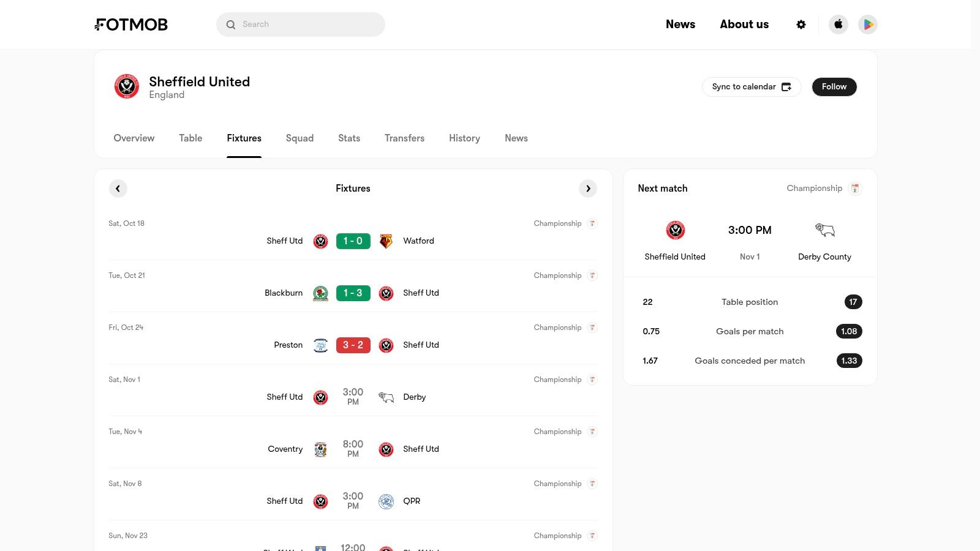Click the About us link
Viewport: 980px width, 551px height.
744,24
